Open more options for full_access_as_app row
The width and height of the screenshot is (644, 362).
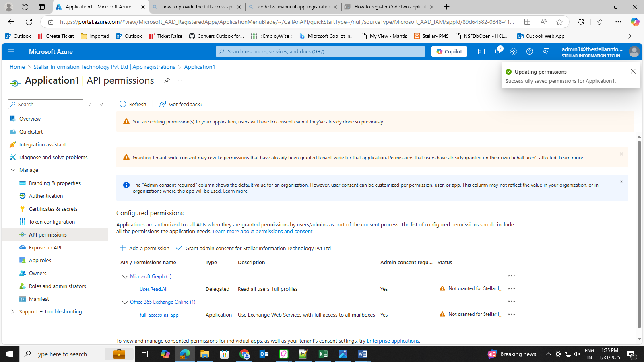(512, 315)
